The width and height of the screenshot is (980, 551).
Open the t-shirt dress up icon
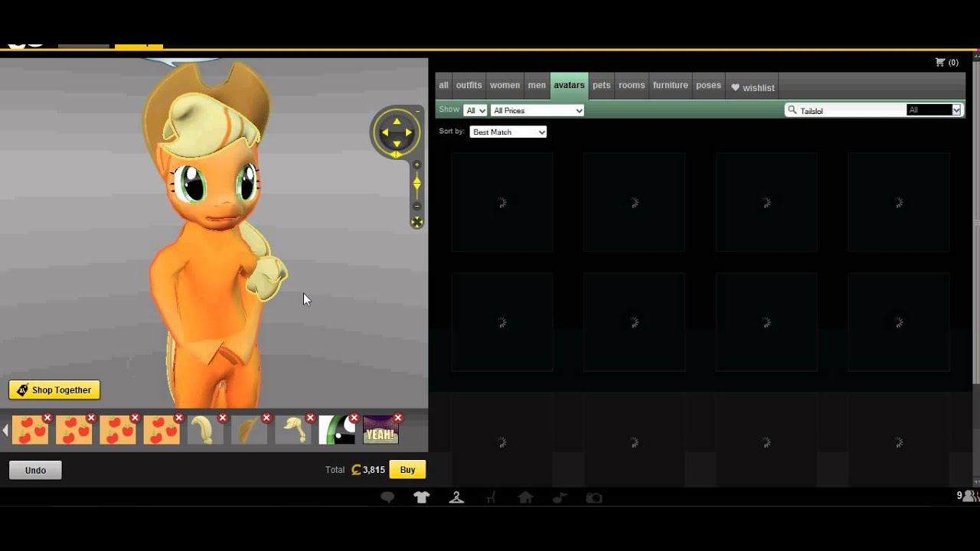(x=422, y=497)
